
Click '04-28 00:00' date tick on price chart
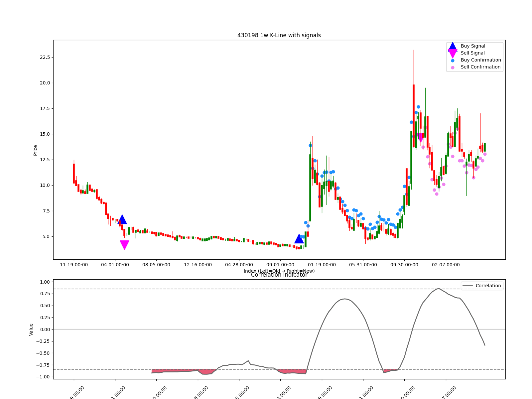(239, 265)
